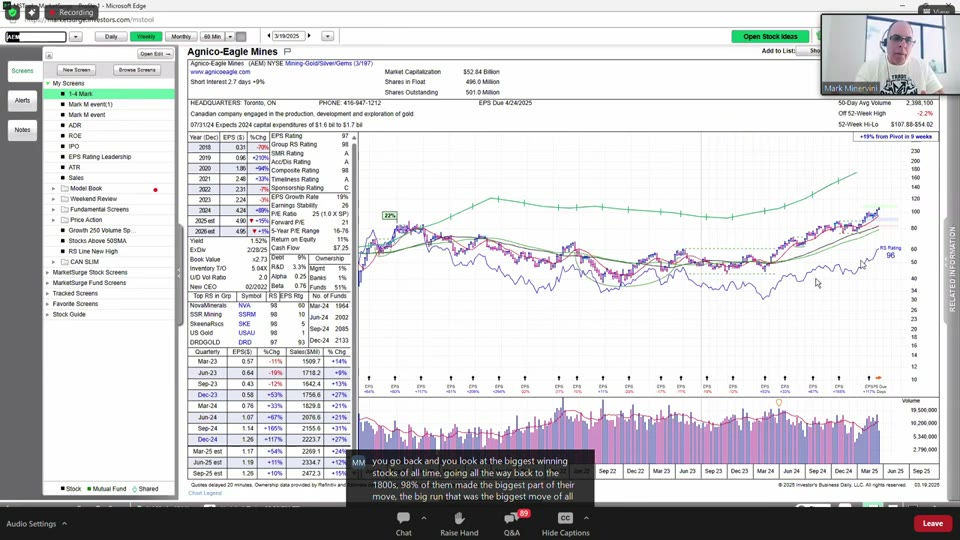Select the RS Line New High screen

[93, 251]
